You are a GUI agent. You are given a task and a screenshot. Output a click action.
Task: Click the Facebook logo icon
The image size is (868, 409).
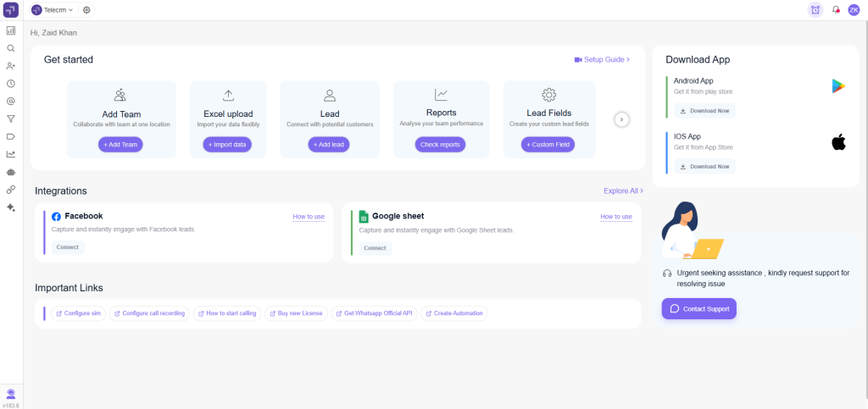point(57,217)
